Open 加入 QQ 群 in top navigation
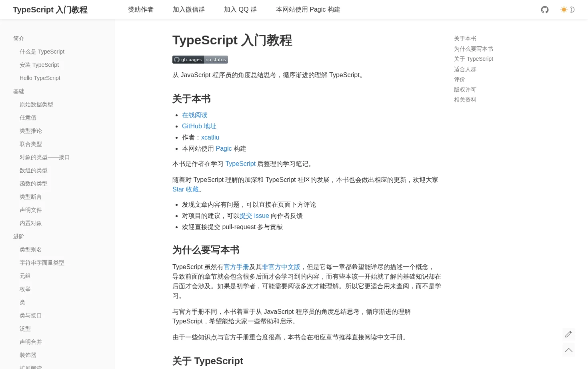The height and width of the screenshot is (369, 588). tap(240, 10)
